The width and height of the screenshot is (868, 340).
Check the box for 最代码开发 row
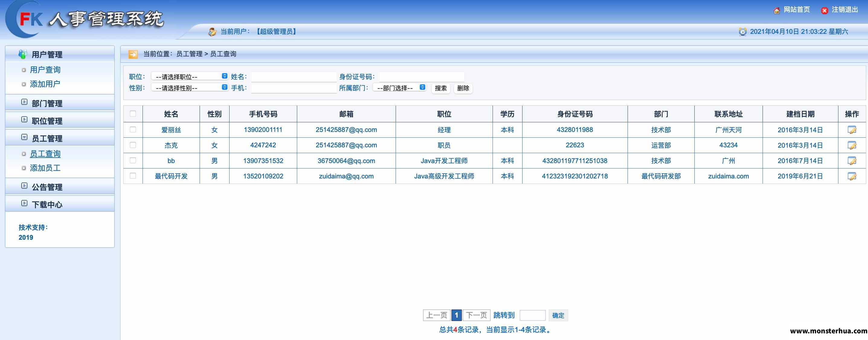click(x=133, y=176)
